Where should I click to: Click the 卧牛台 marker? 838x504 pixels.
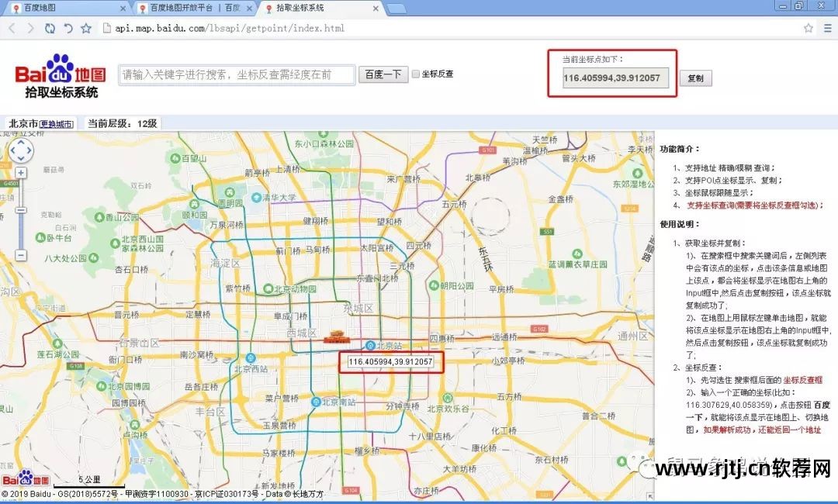pyautogui.click(x=40, y=237)
